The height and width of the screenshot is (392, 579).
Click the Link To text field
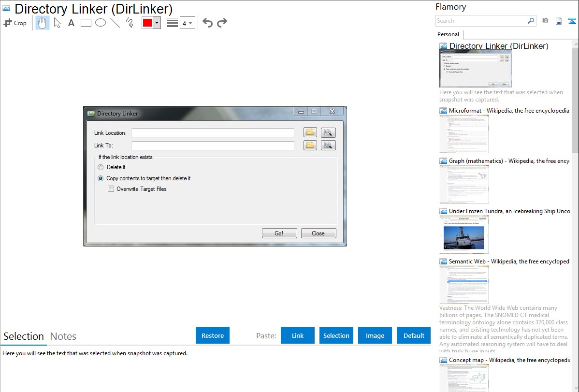(x=213, y=145)
